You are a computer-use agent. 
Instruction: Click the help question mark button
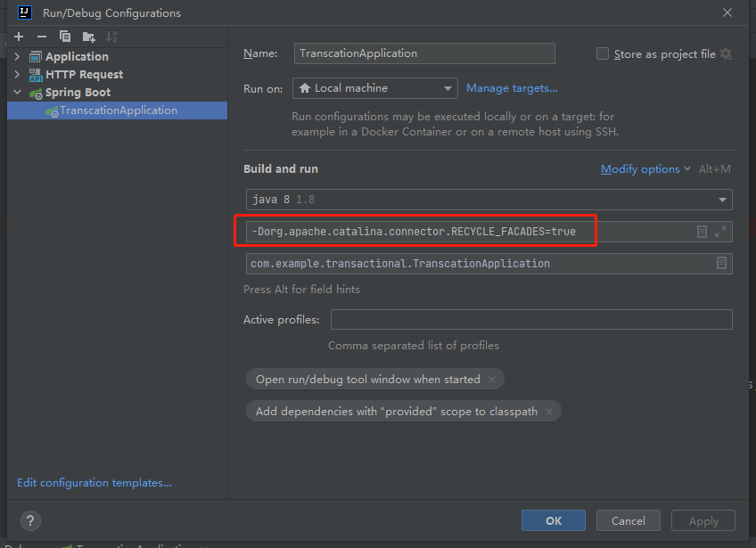[30, 521]
